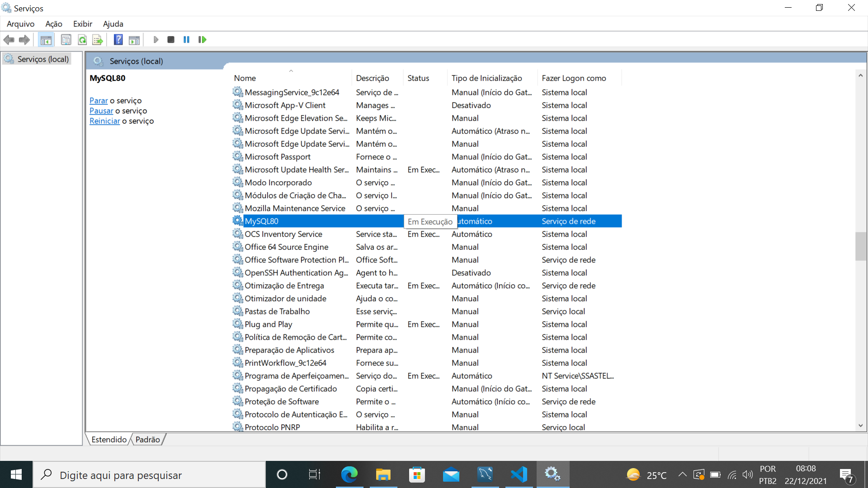Open the Properties toolbar icon

pos(66,40)
